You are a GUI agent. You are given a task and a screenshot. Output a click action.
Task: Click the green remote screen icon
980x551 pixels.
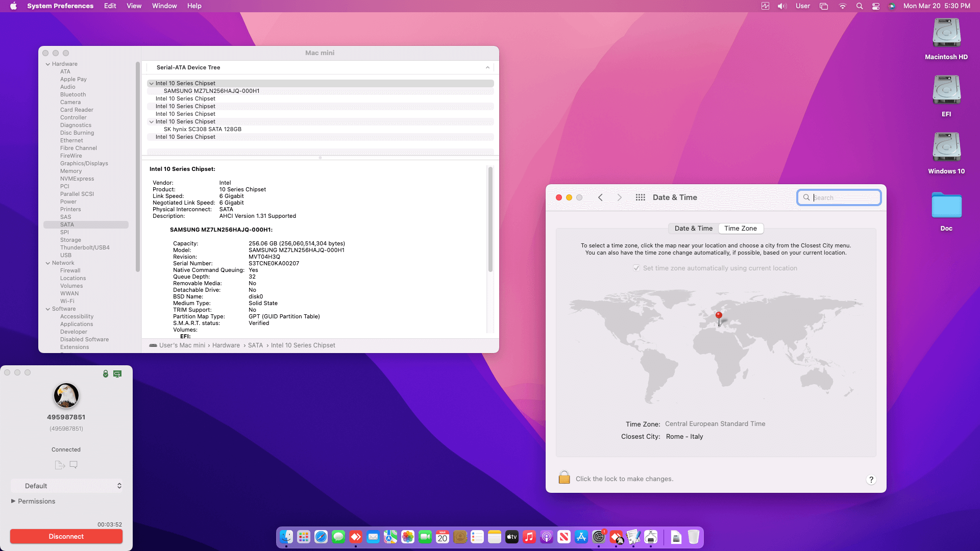pyautogui.click(x=117, y=374)
